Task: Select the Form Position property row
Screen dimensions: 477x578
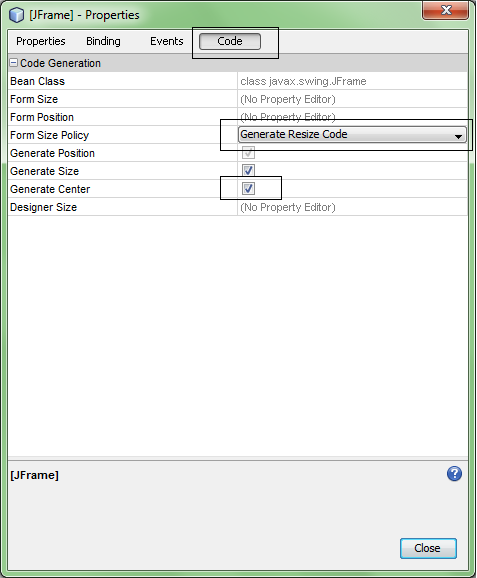Action: [x=237, y=117]
